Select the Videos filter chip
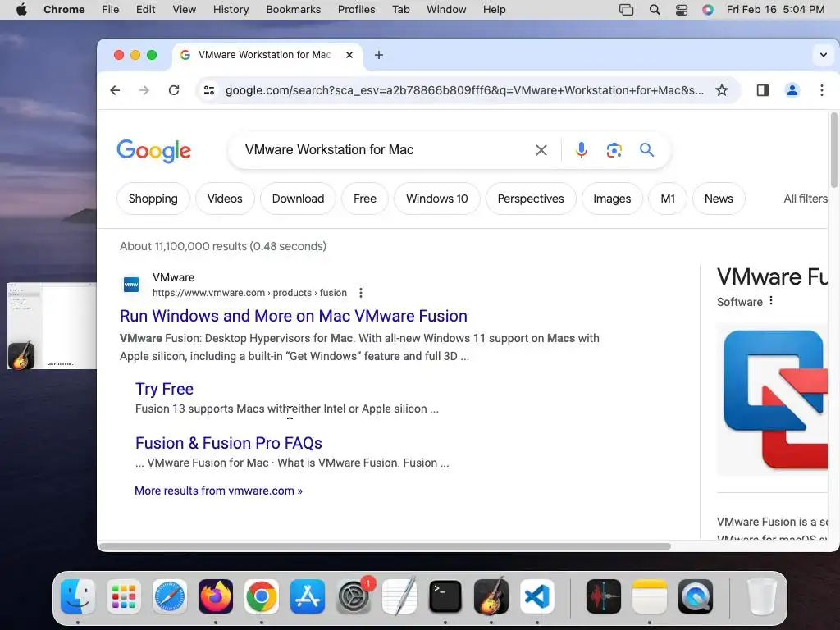The width and height of the screenshot is (840, 630). point(225,199)
